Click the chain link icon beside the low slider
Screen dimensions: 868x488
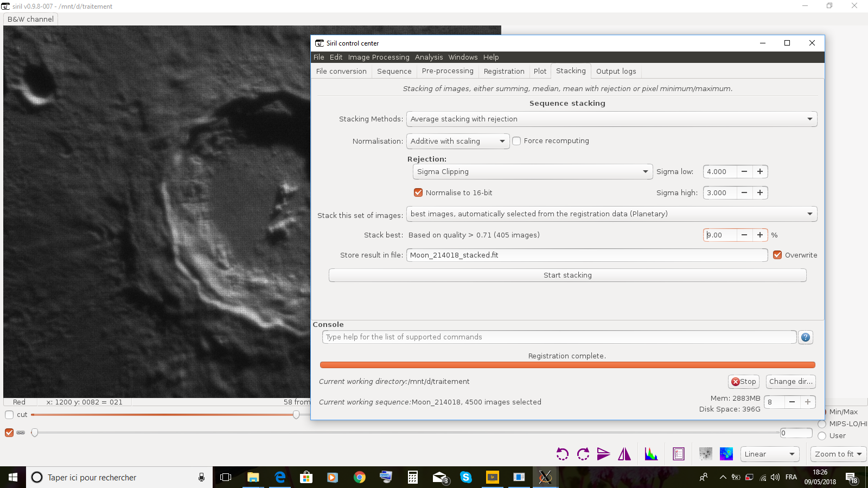21,433
